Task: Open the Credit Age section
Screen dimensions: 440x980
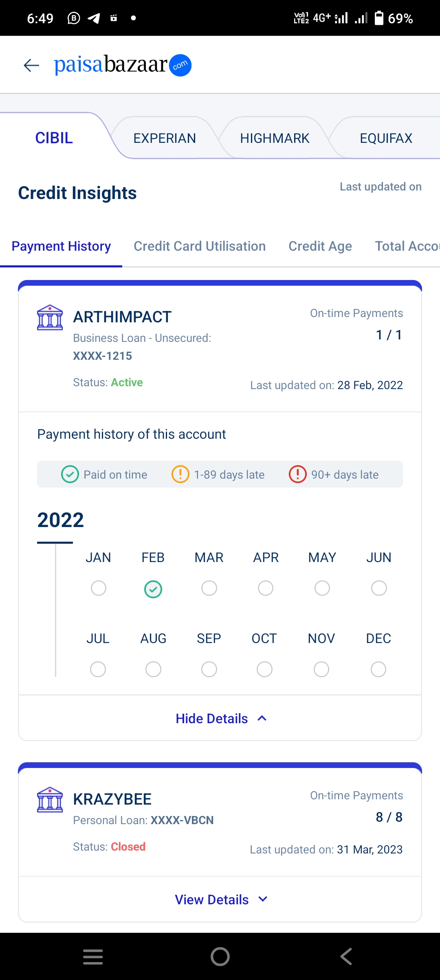Action: click(320, 246)
